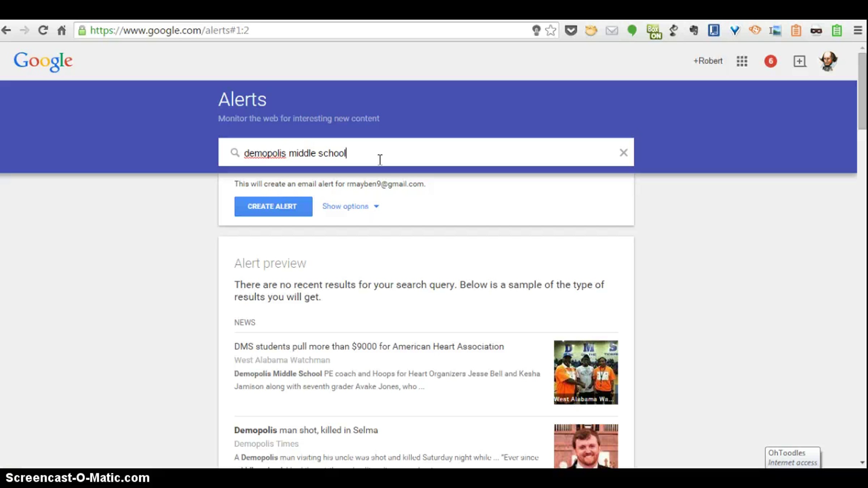The height and width of the screenshot is (488, 868).
Task: Click the address bar URL
Action: 169,30
